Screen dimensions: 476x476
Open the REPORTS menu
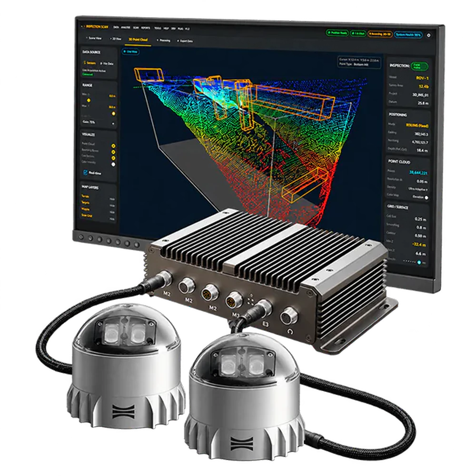(146, 28)
